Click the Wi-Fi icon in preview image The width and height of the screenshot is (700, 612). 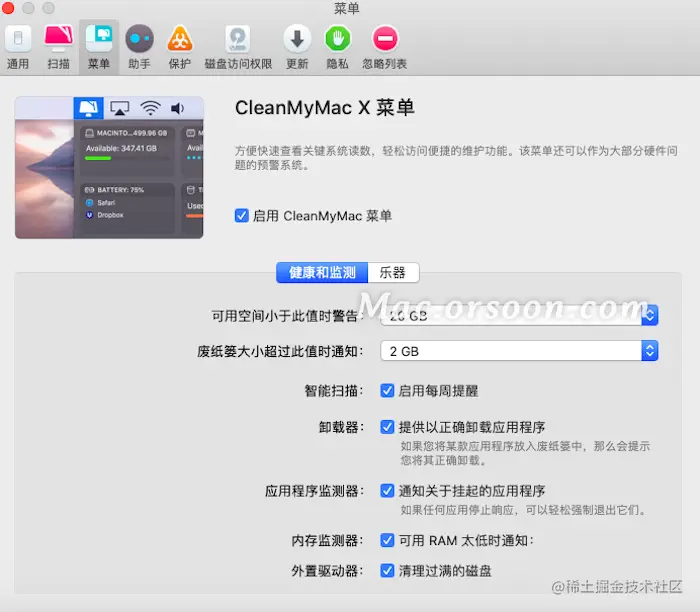point(150,108)
